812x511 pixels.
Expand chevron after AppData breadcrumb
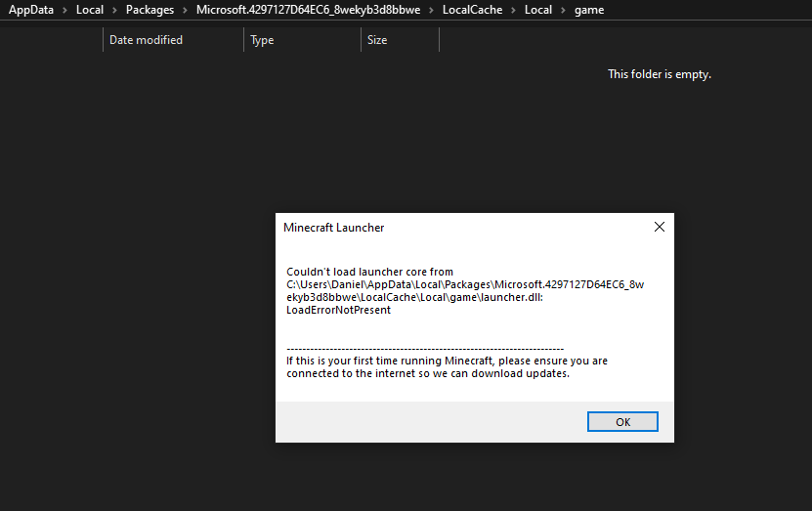click(64, 10)
